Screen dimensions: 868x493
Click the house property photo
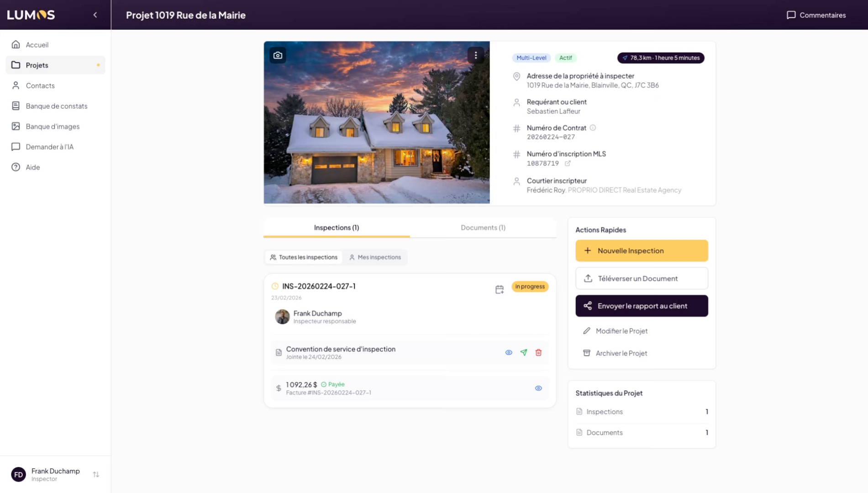[377, 122]
